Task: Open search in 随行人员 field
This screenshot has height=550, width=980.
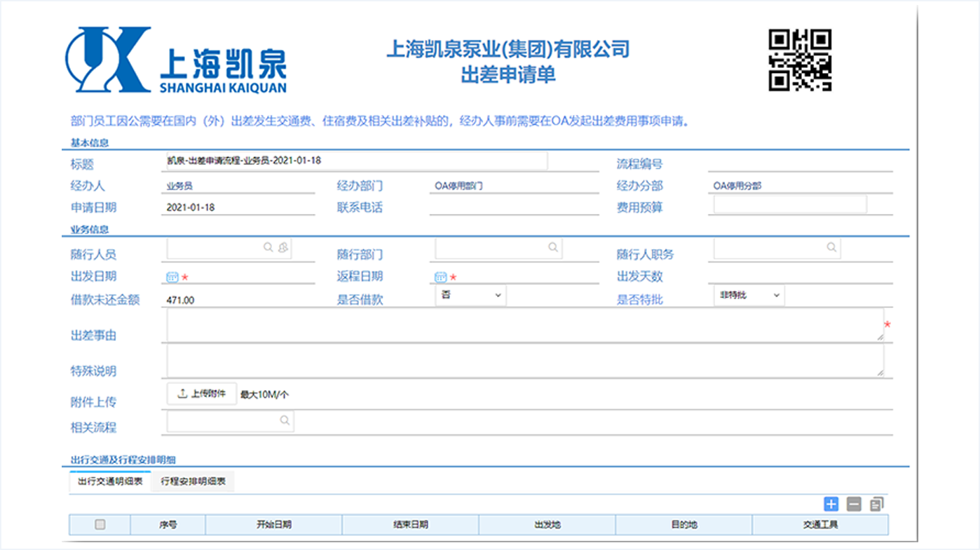Action: click(x=268, y=248)
